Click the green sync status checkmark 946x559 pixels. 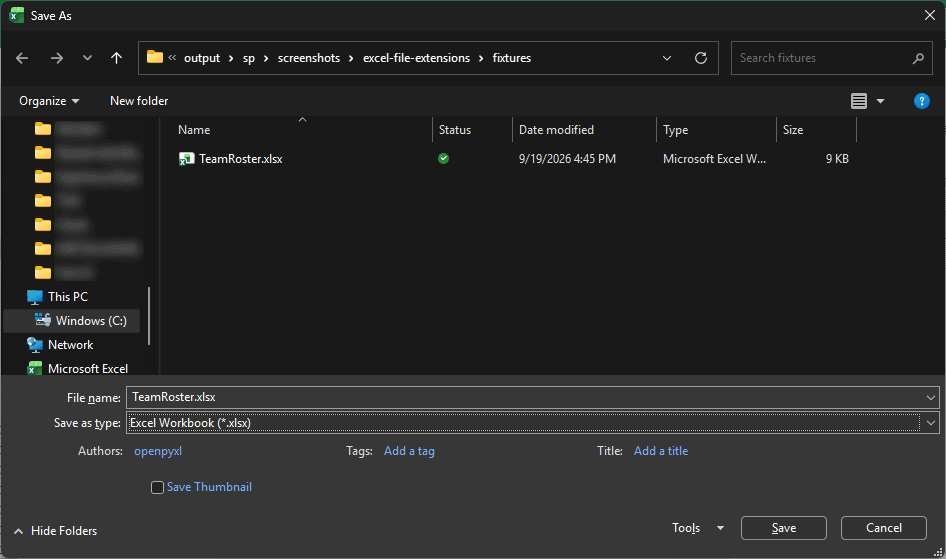pyautogui.click(x=443, y=159)
